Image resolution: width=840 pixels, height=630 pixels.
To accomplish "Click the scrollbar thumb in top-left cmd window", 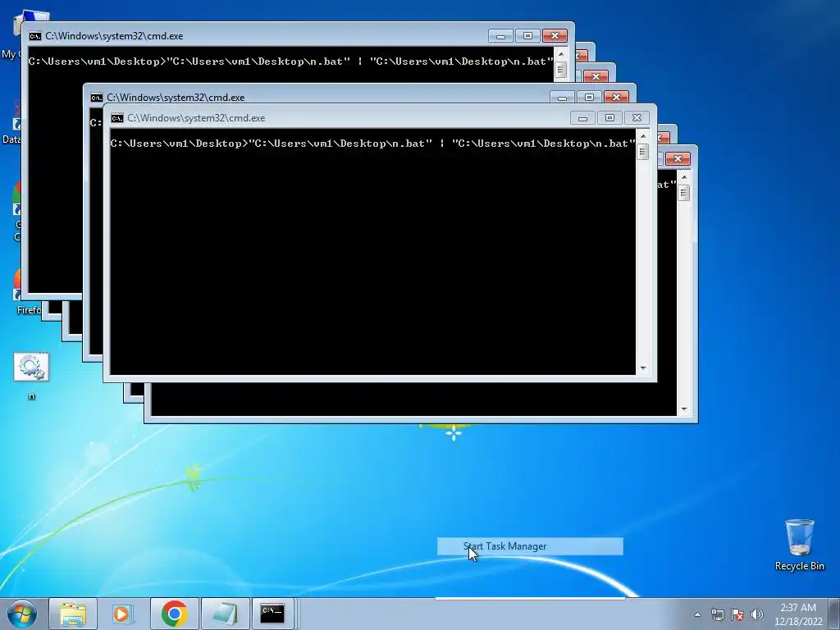I will (x=561, y=70).
